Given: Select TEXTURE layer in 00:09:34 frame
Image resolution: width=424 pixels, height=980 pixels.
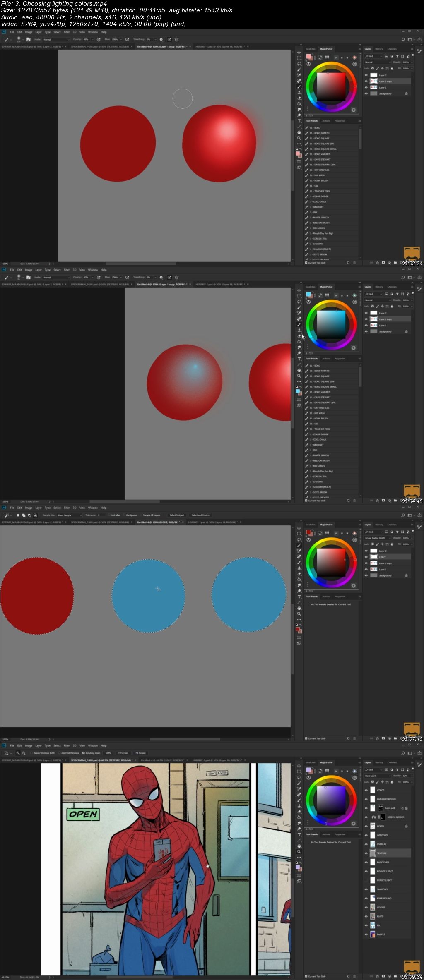Looking at the screenshot, I should pyautogui.click(x=388, y=853).
